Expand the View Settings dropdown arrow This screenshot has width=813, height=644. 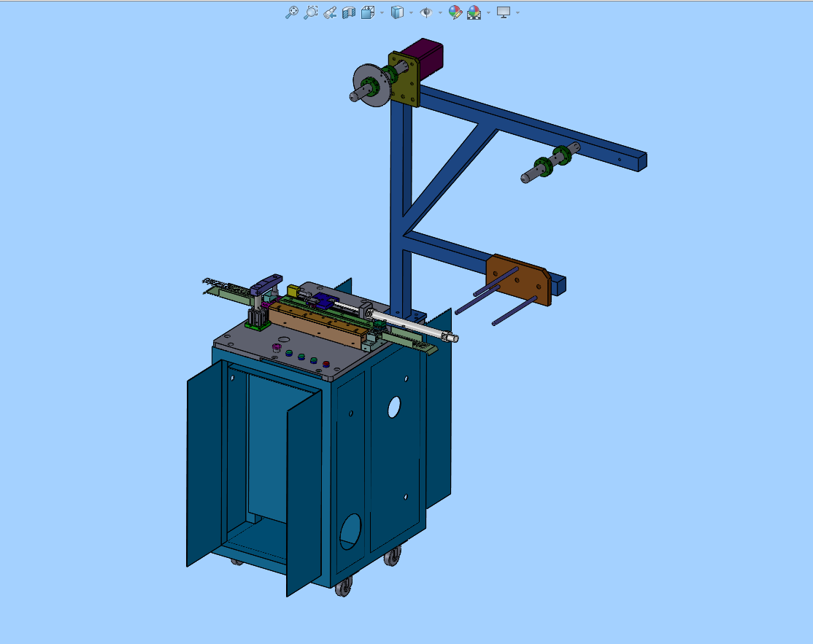(517, 12)
